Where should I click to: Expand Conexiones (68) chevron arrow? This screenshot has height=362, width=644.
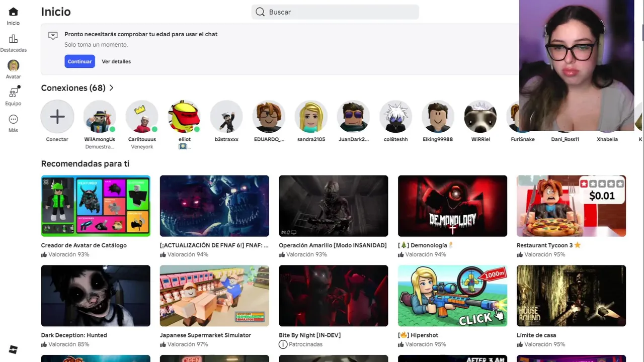point(111,88)
